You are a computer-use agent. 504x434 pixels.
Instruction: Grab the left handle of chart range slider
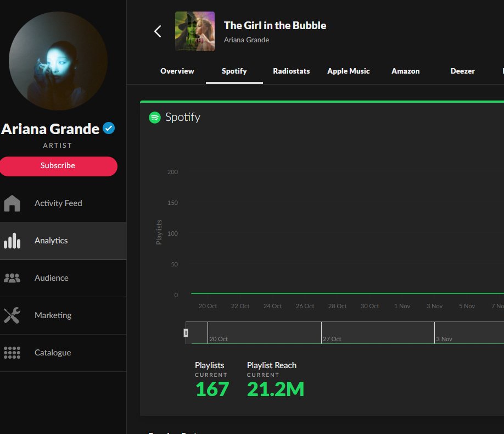(186, 333)
